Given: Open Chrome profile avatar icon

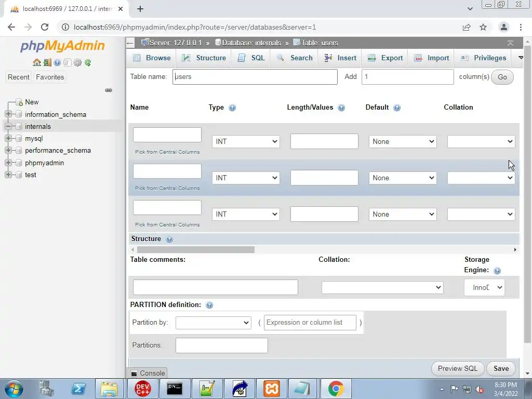Looking at the screenshot, I should [504, 27].
